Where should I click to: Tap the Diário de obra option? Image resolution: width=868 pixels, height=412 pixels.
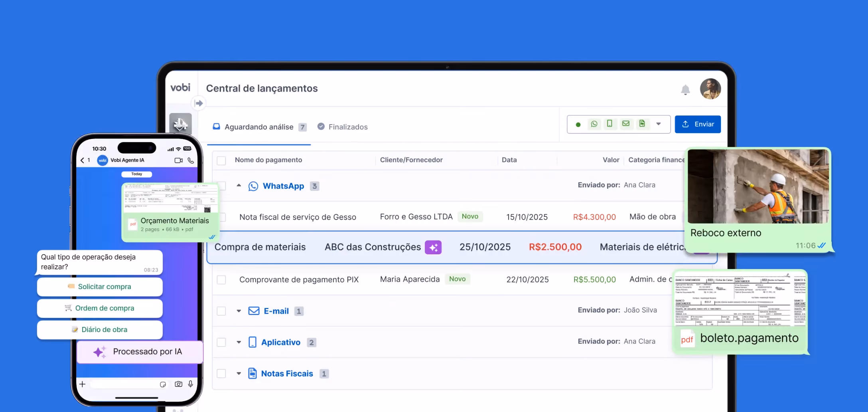coord(100,330)
